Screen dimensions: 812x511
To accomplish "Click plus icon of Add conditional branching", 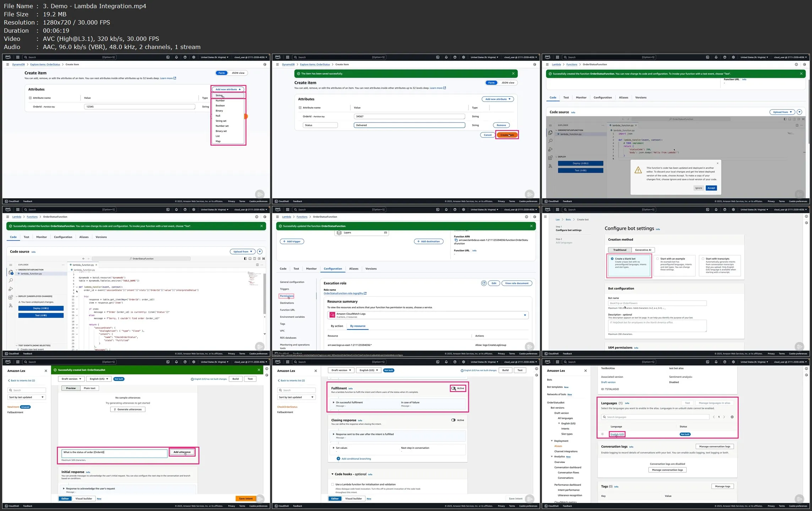I will (338, 459).
